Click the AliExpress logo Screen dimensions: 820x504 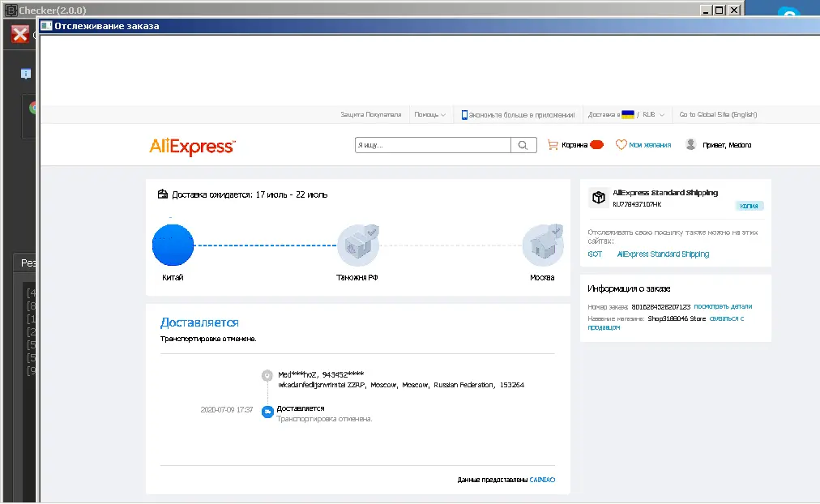click(193, 147)
